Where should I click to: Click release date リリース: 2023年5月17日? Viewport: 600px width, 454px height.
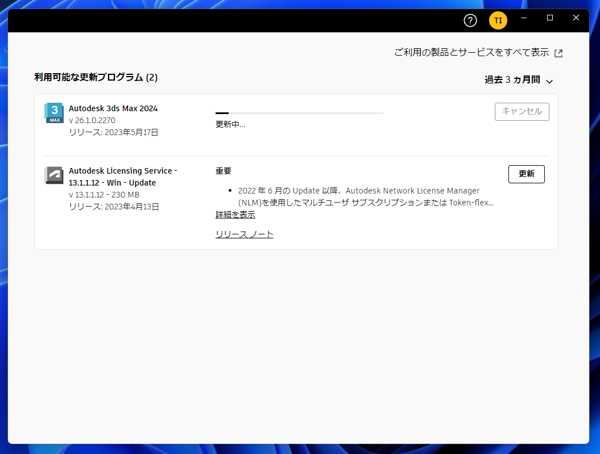point(113,132)
